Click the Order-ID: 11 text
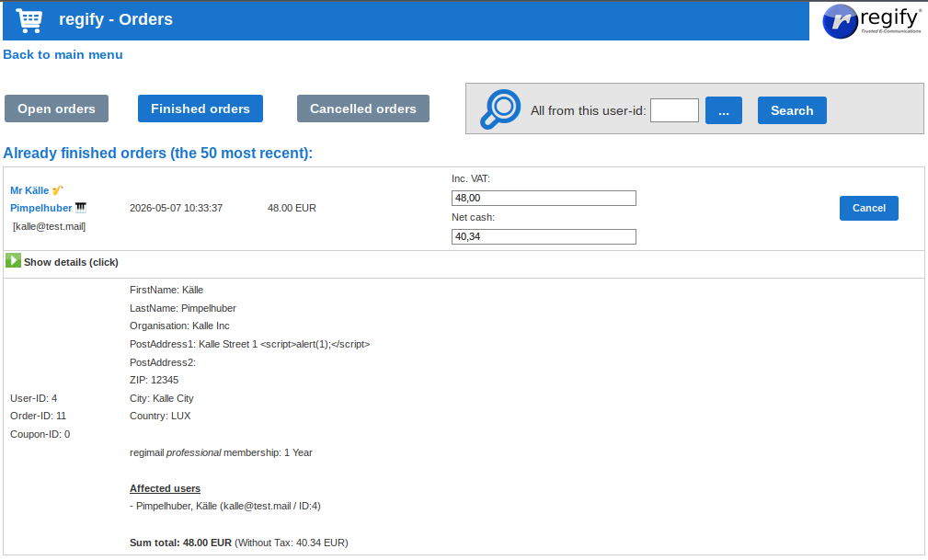This screenshot has width=928, height=560. (x=38, y=416)
